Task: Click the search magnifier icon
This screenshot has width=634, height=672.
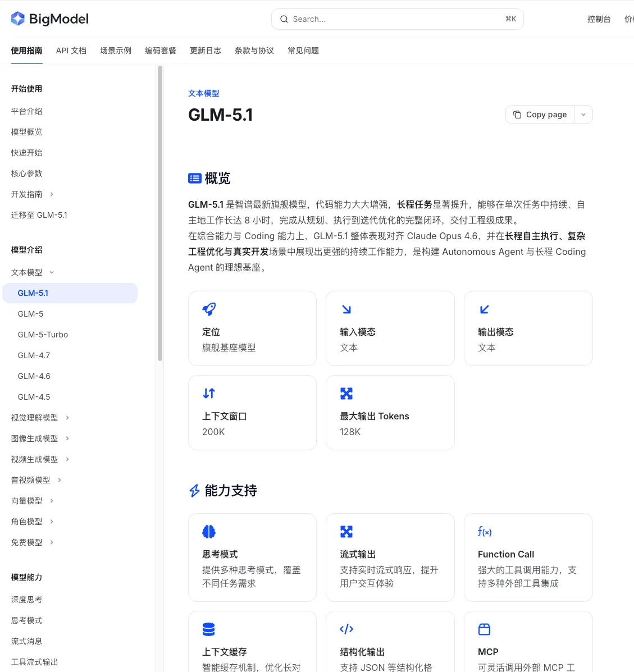Action: [284, 19]
